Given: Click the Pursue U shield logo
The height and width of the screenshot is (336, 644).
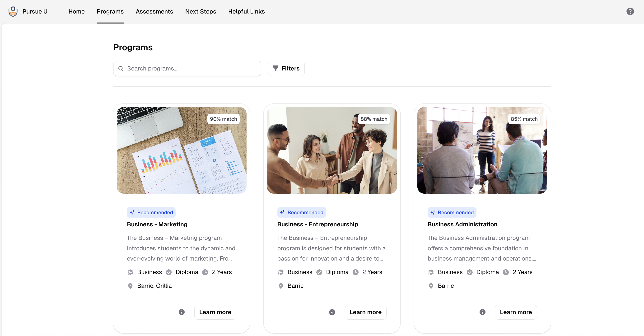Looking at the screenshot, I should tap(13, 11).
